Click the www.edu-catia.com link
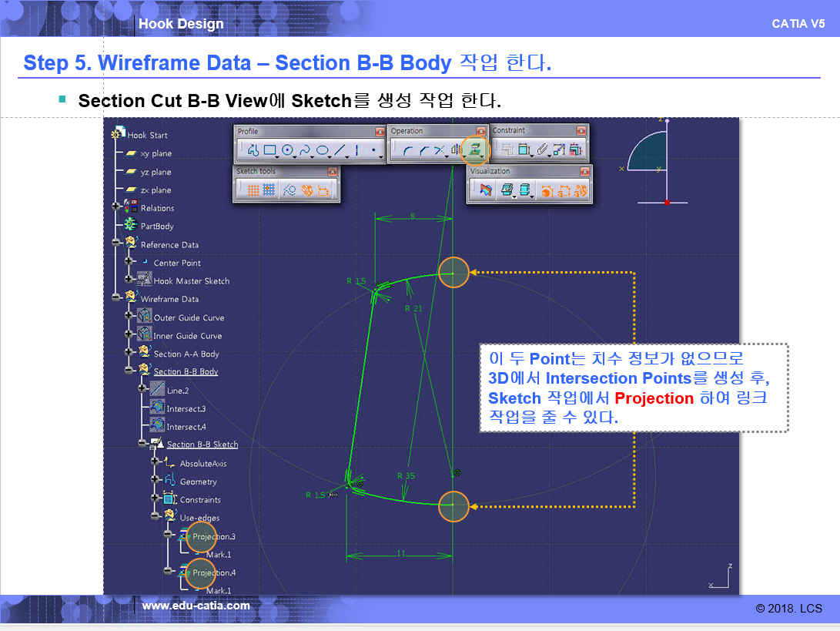 tap(196, 606)
